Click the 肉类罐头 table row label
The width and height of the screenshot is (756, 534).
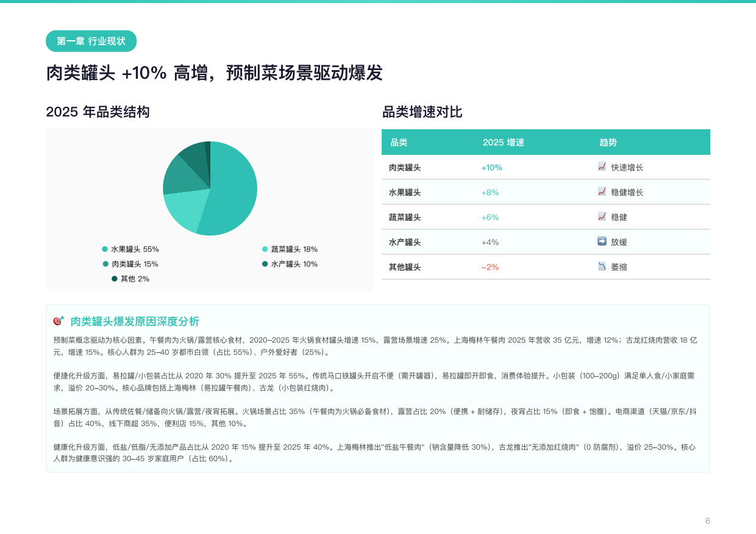pyautogui.click(x=405, y=168)
